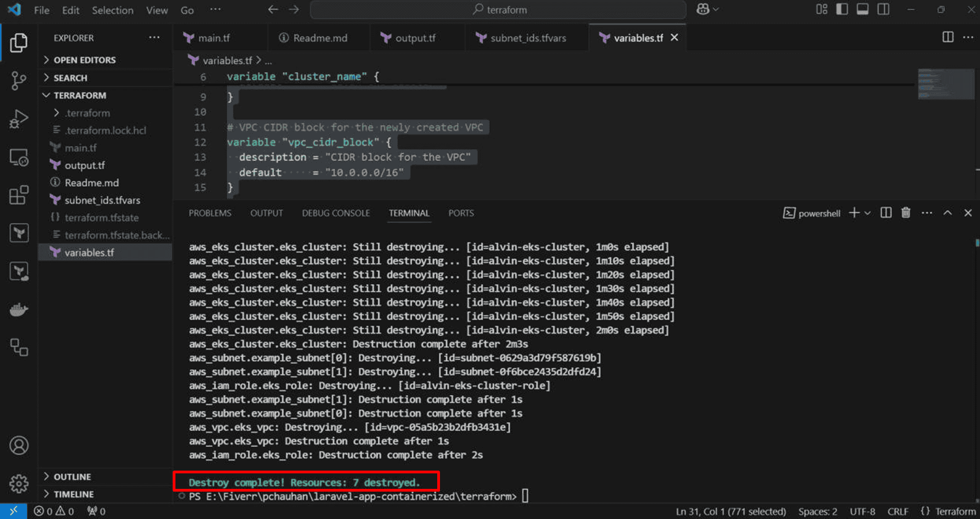Close the variables.tf tab
The height and width of the screenshot is (519, 980).
674,37
